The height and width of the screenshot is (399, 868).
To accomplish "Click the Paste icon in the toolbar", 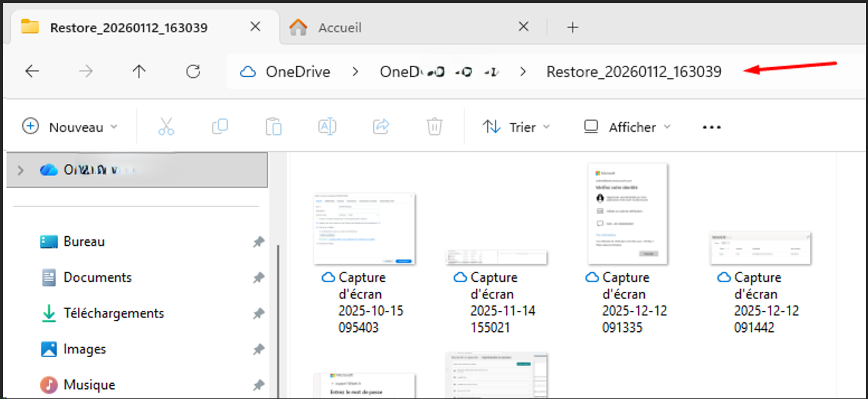I will pyautogui.click(x=273, y=126).
